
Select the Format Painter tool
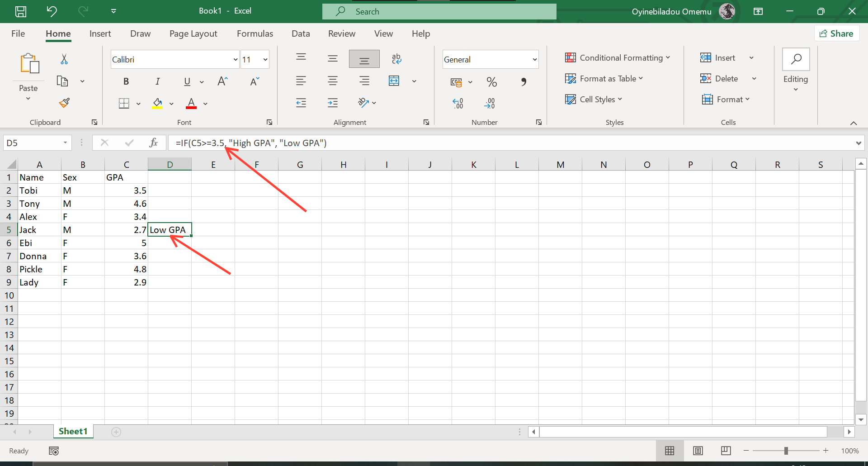[x=64, y=103]
